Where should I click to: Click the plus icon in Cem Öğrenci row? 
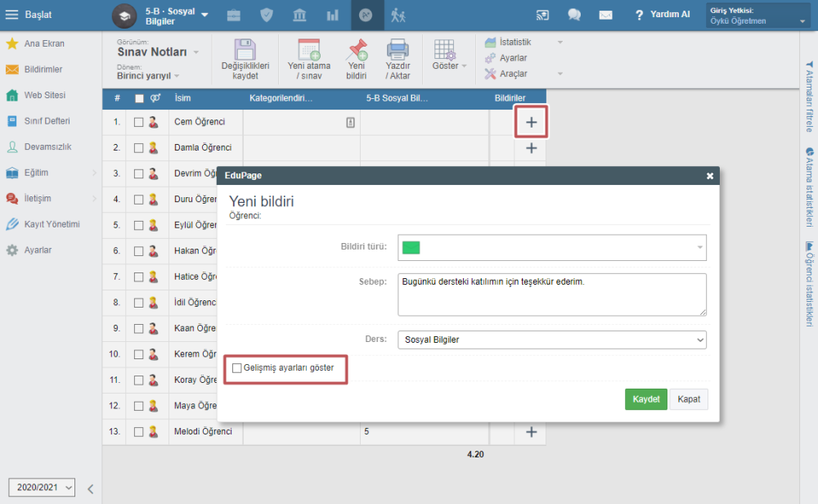pyautogui.click(x=531, y=122)
